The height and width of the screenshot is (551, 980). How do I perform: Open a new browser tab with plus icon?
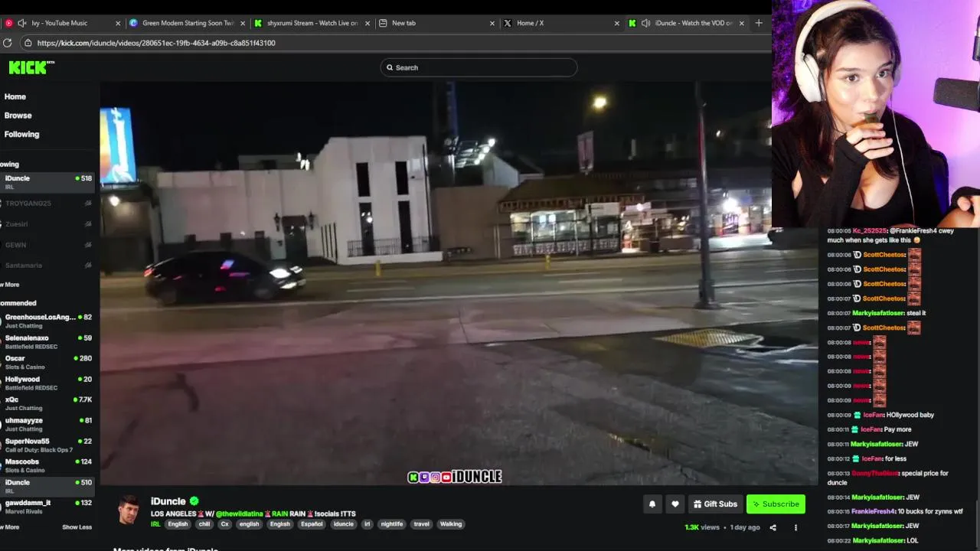[x=759, y=23]
